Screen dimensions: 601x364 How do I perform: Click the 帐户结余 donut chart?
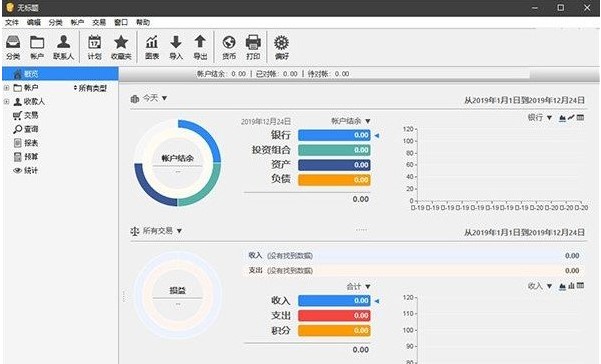177,163
